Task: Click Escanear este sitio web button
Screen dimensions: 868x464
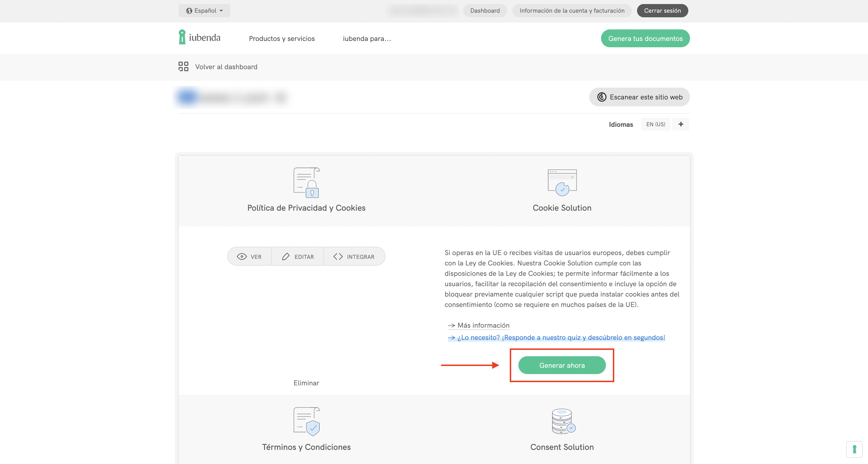Action: coord(639,97)
